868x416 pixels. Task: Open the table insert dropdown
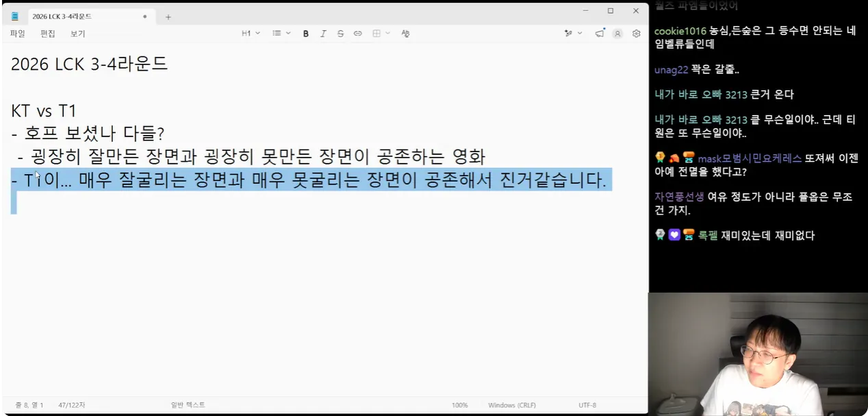tap(381, 34)
